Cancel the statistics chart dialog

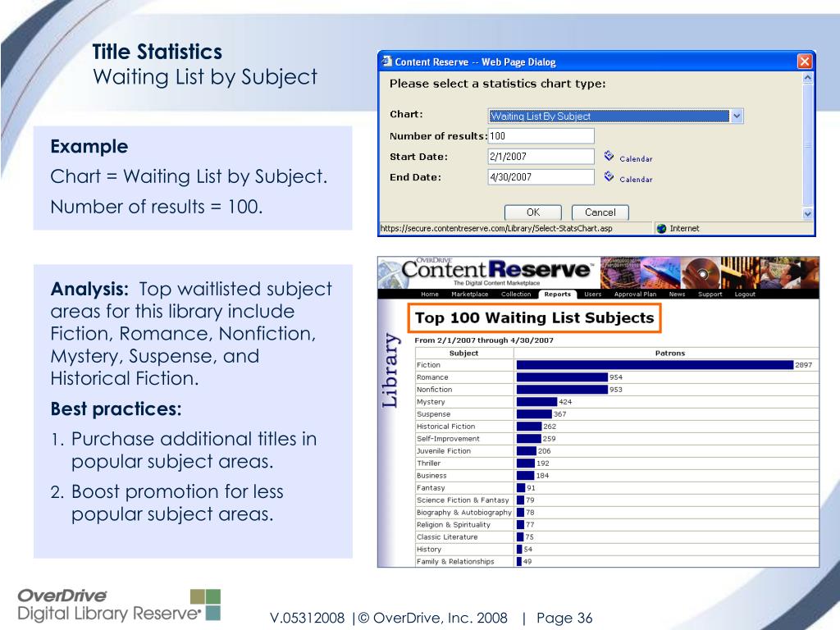click(600, 212)
